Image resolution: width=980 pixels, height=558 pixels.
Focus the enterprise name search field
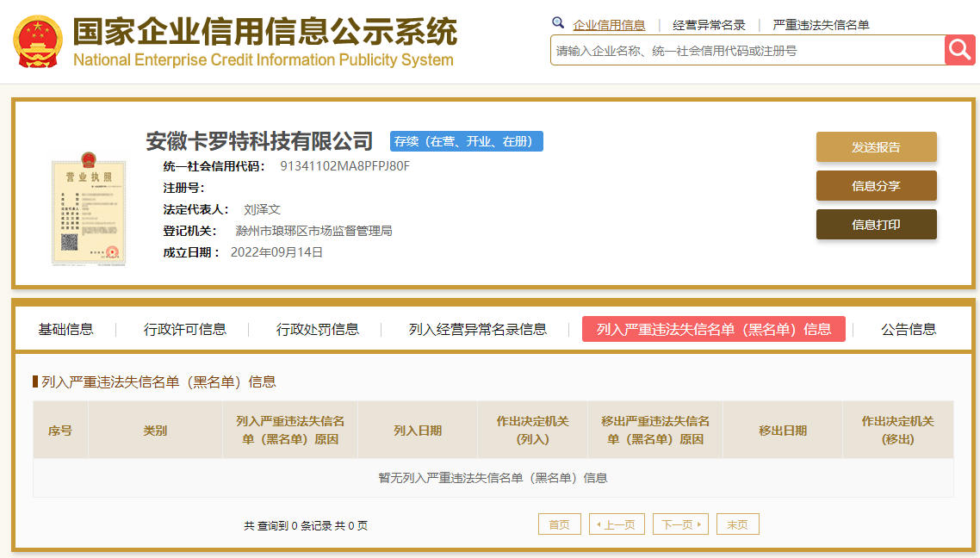click(x=747, y=50)
